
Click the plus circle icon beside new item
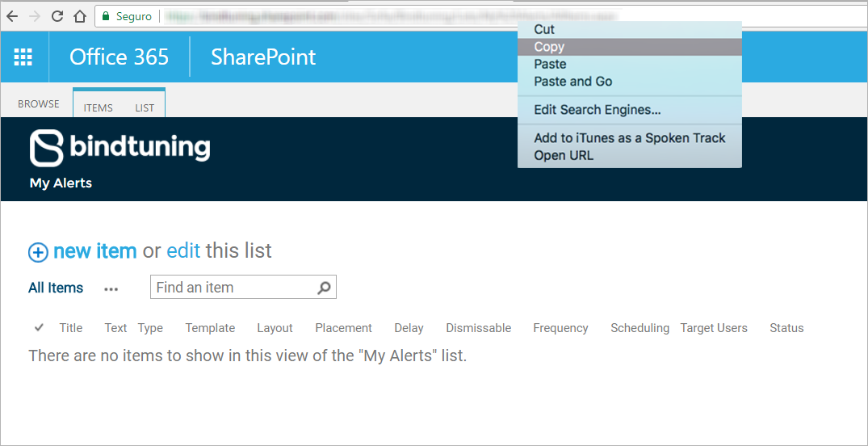(x=38, y=253)
